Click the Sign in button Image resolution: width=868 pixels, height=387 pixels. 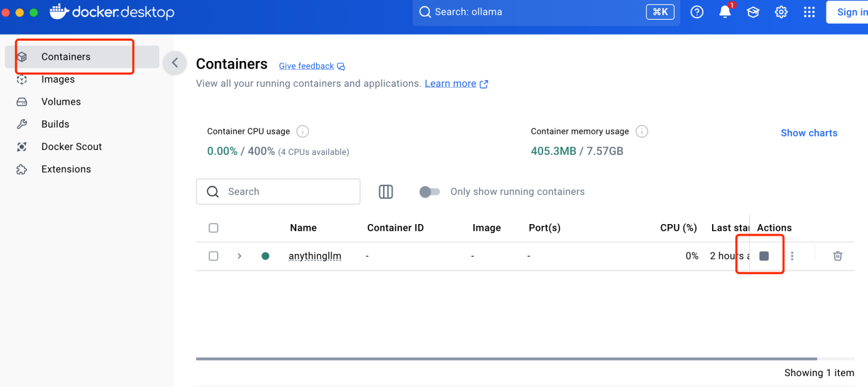click(x=848, y=12)
